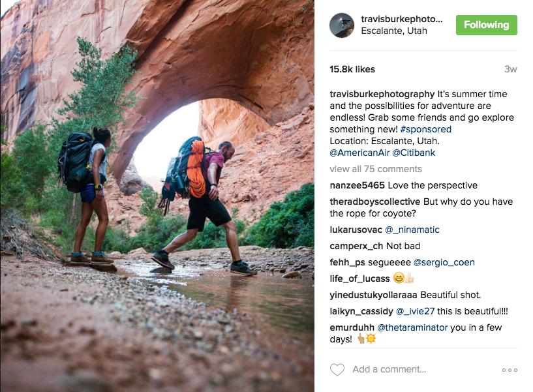
Task: Click the heart like icon
Action: (x=337, y=370)
